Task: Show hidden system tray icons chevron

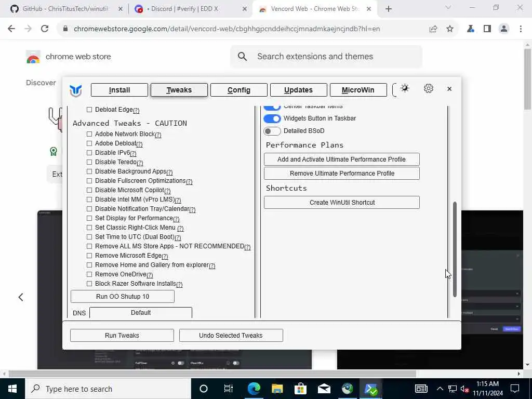Action: 440,389
